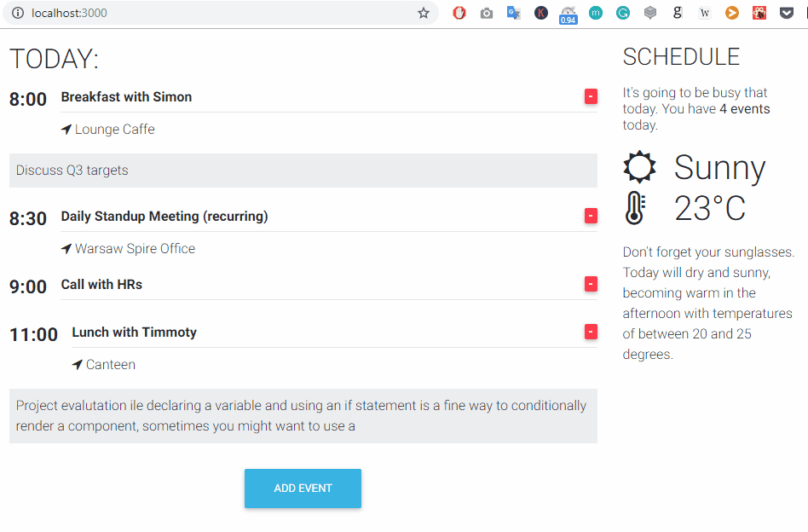Image resolution: width=808 pixels, height=532 pixels.
Task: Click the camera screenshot extension icon
Action: pos(486,13)
